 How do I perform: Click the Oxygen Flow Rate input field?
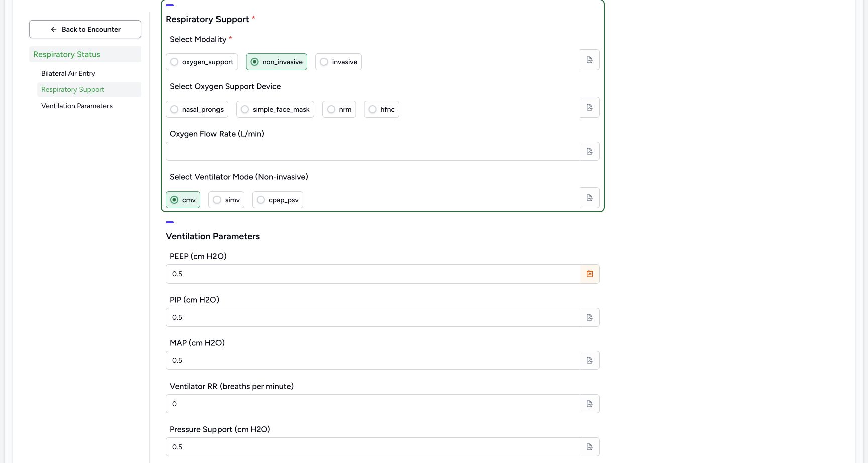(373, 151)
